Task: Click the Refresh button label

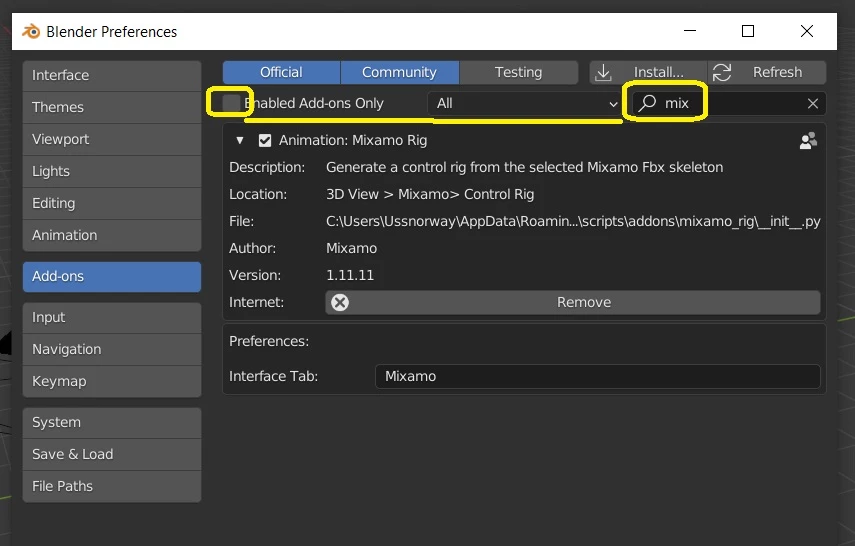Action: [x=777, y=73]
